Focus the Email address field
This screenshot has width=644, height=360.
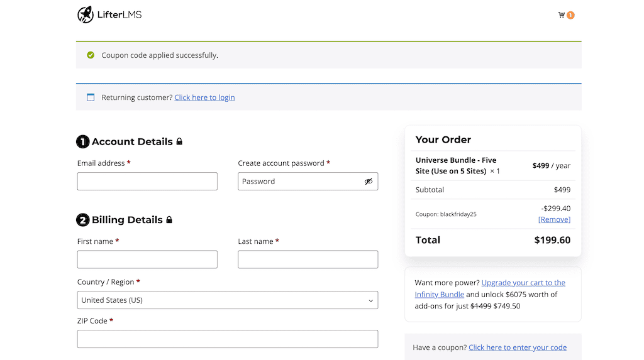[x=147, y=182]
